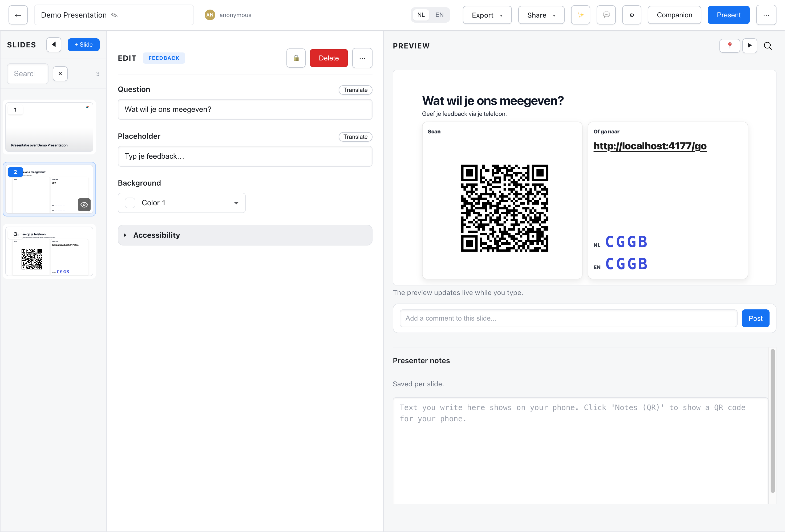Open presentation settings gear
785x532 pixels.
pos(632,15)
